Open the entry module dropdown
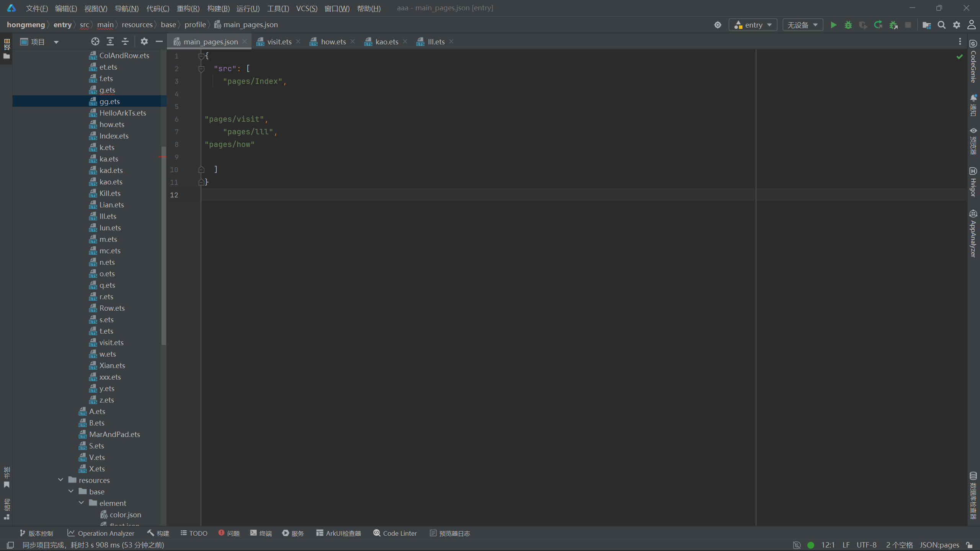 point(753,25)
